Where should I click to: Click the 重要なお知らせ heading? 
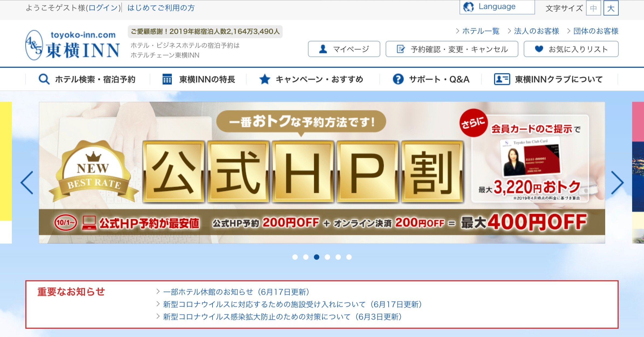pos(71,292)
